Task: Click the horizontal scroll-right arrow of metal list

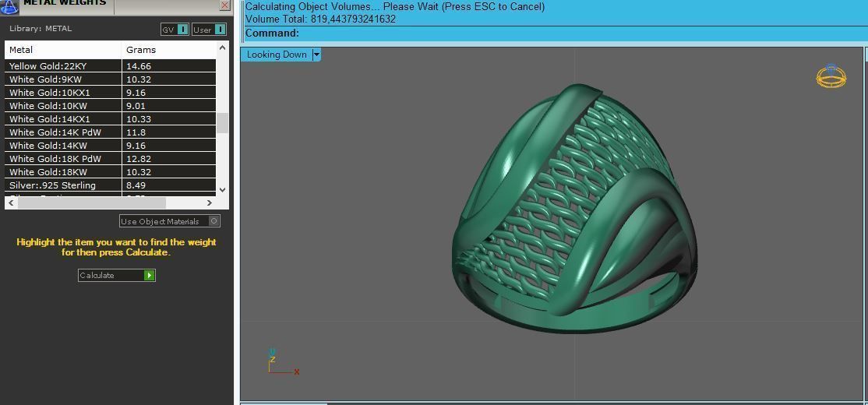Action: point(210,203)
